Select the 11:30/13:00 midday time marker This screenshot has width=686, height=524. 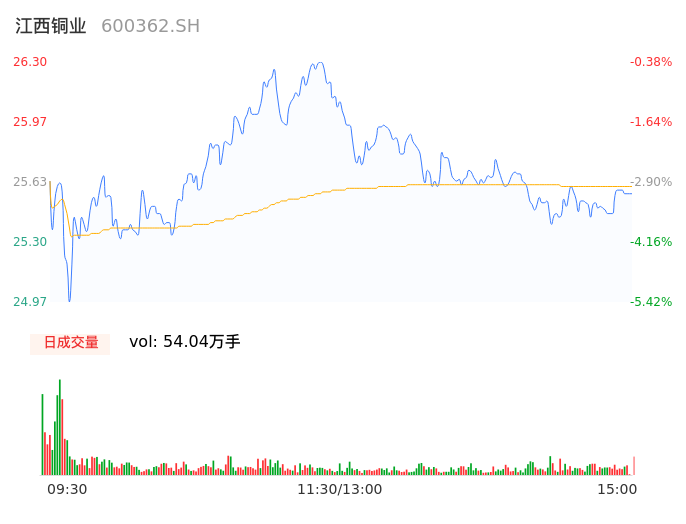(339, 489)
